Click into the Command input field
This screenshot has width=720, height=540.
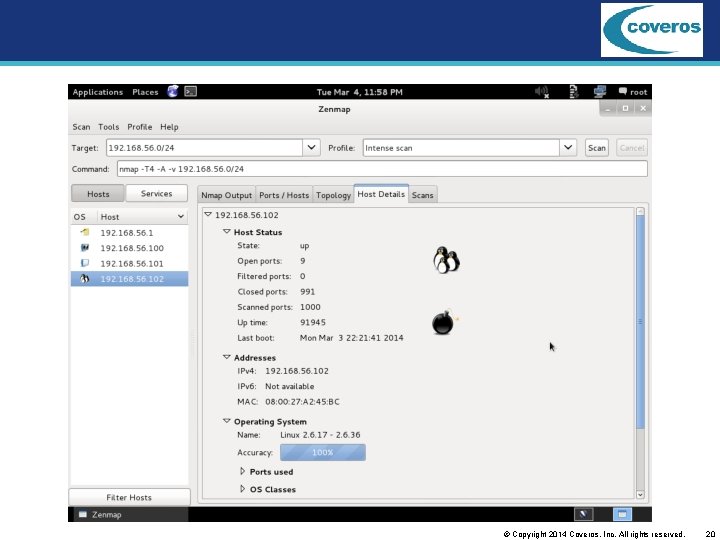tap(382, 169)
